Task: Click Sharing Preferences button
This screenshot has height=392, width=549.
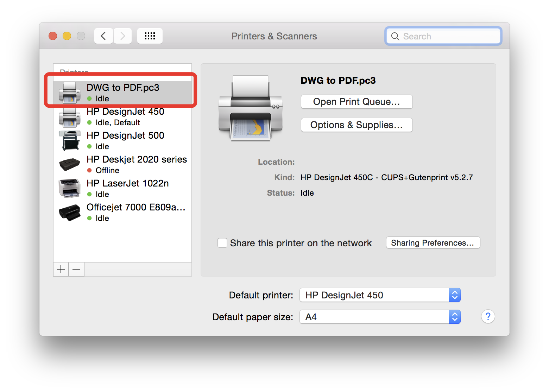Action: tap(433, 243)
